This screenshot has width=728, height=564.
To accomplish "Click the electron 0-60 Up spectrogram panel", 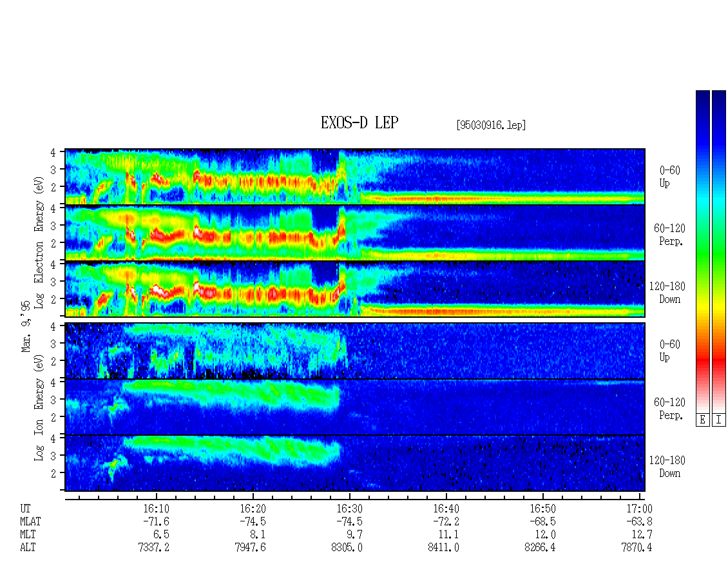I will coord(355,176).
